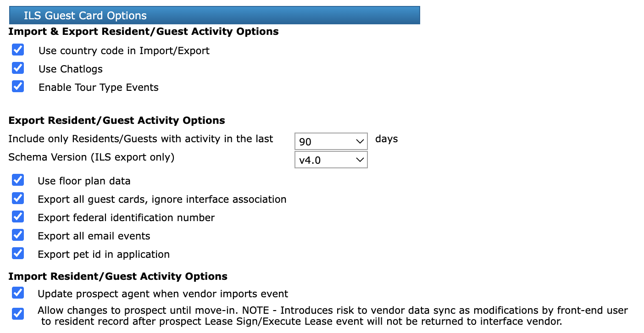
Task: Uncheck Export all email events
Action: click(18, 235)
